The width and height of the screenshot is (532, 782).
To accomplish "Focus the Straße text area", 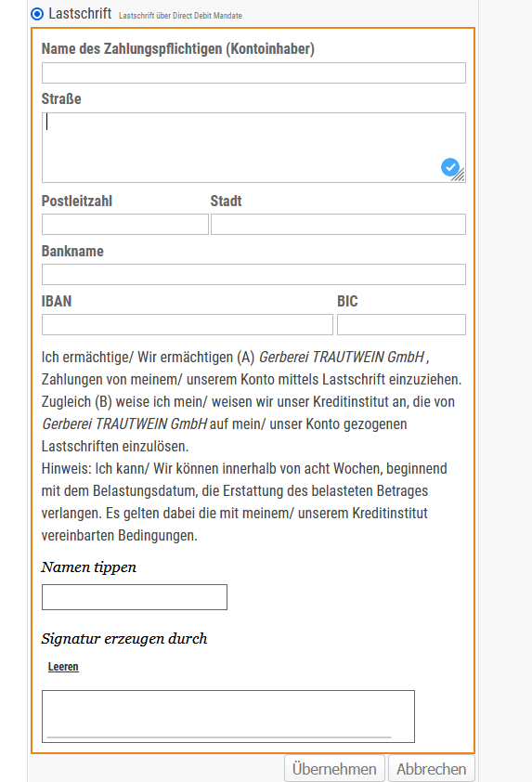I will click(253, 148).
